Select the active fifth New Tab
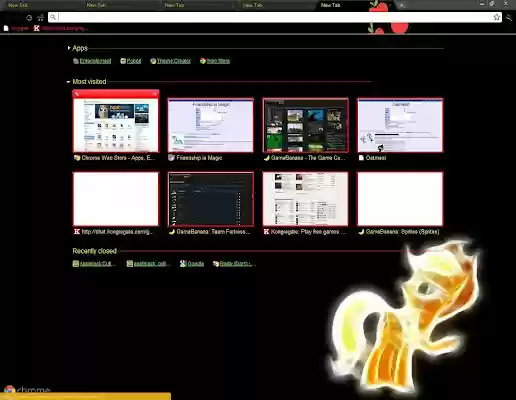 330,5
